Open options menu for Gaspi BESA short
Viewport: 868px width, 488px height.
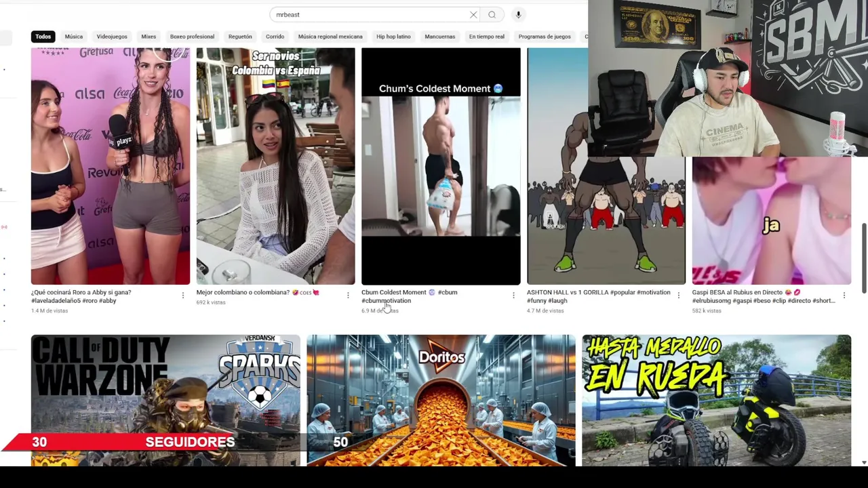tap(844, 296)
